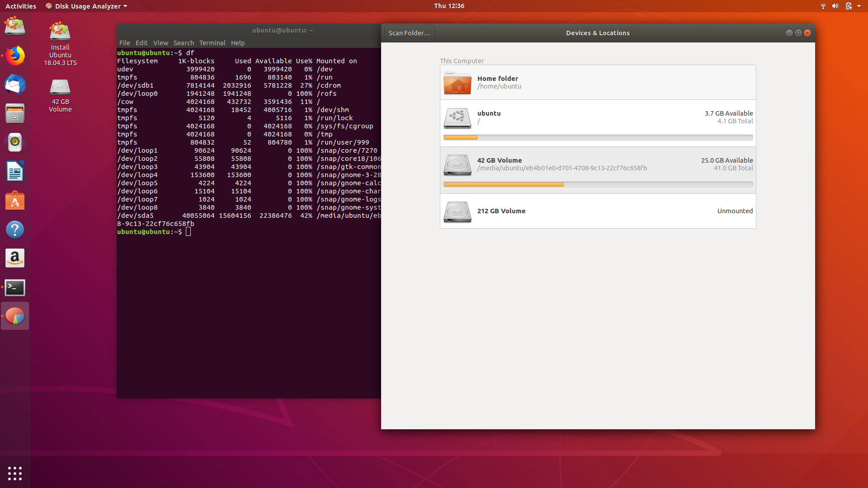Click the ubuntu root drive icon
The image size is (868, 488).
click(457, 117)
